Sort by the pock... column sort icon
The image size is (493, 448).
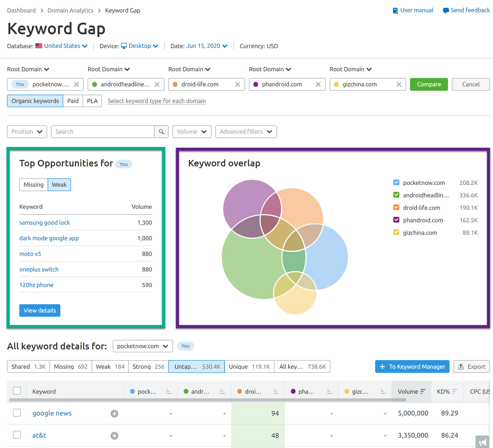[x=169, y=392]
